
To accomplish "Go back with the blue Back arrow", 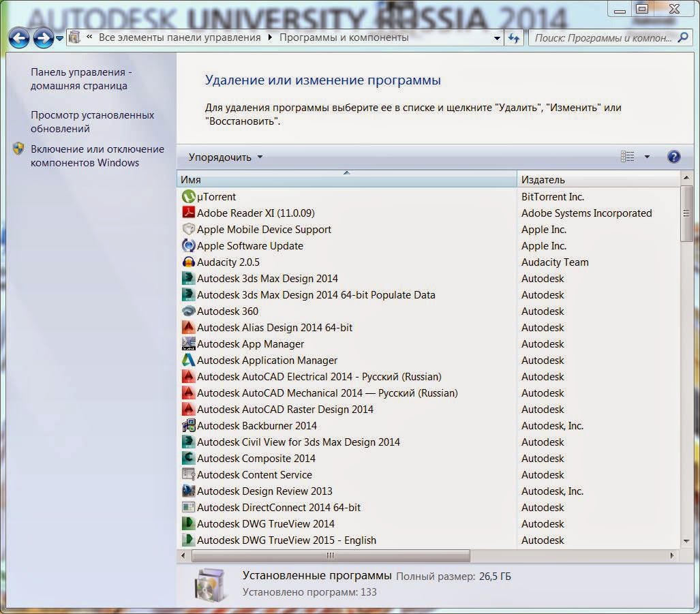I will click(19, 38).
